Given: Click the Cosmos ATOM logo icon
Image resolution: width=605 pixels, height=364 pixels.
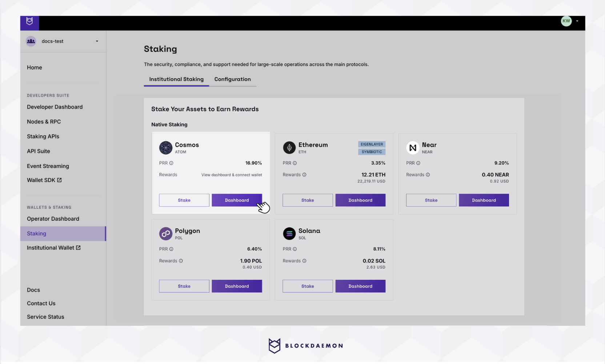Looking at the screenshot, I should click(x=166, y=148).
